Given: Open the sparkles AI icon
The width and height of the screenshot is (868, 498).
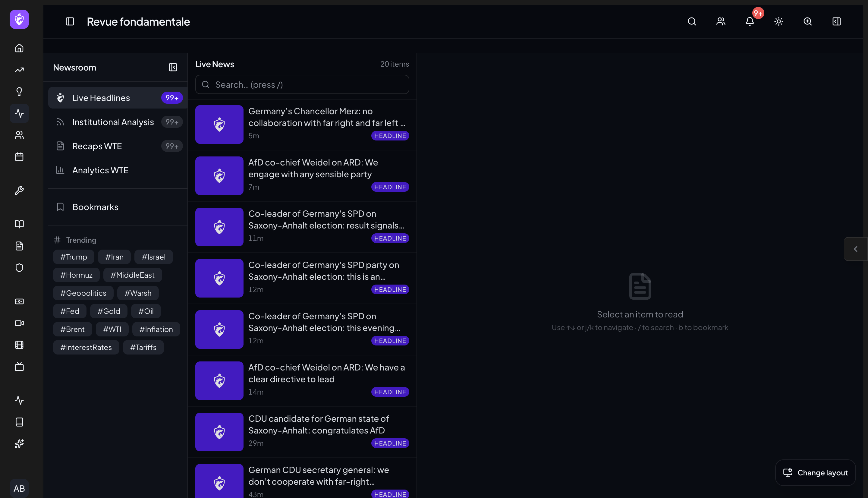Looking at the screenshot, I should [x=19, y=444].
